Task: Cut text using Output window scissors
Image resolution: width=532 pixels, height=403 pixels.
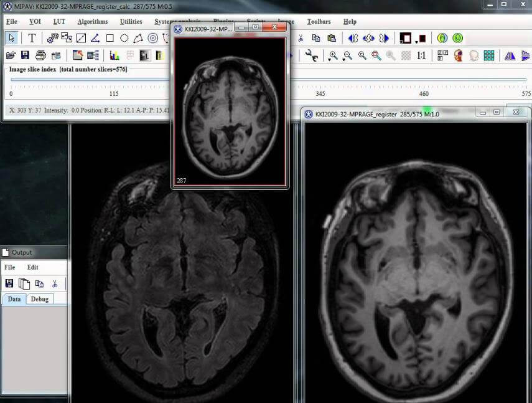Action: 55,283
